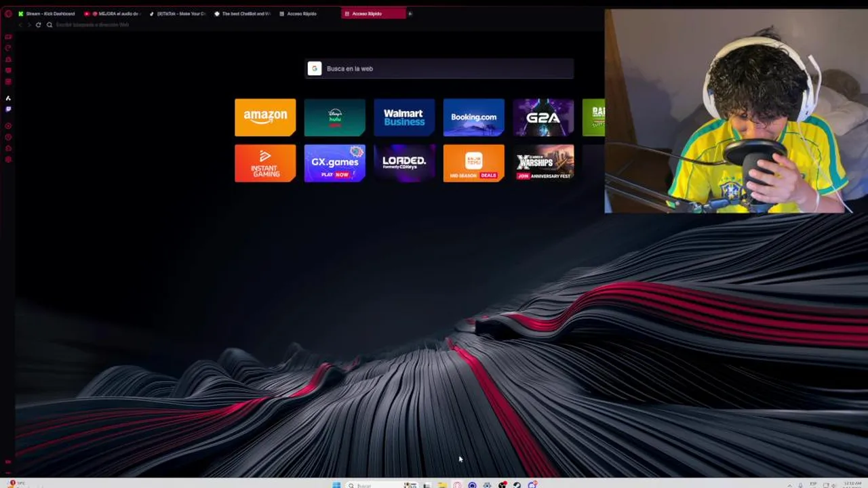Open the G2A speed dial tile
Screen dimensions: 868x488
(x=543, y=117)
